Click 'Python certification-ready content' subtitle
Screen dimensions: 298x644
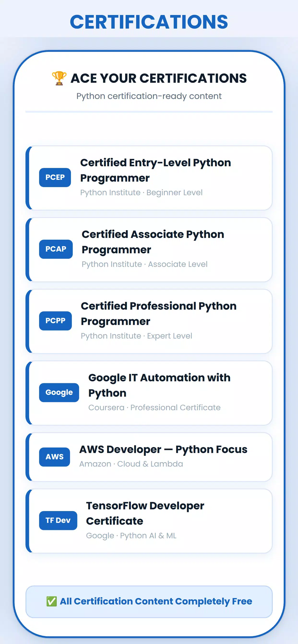pos(149,96)
